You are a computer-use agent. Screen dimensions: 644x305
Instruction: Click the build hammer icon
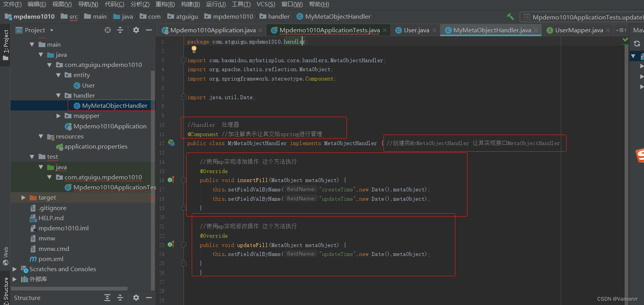point(511,17)
